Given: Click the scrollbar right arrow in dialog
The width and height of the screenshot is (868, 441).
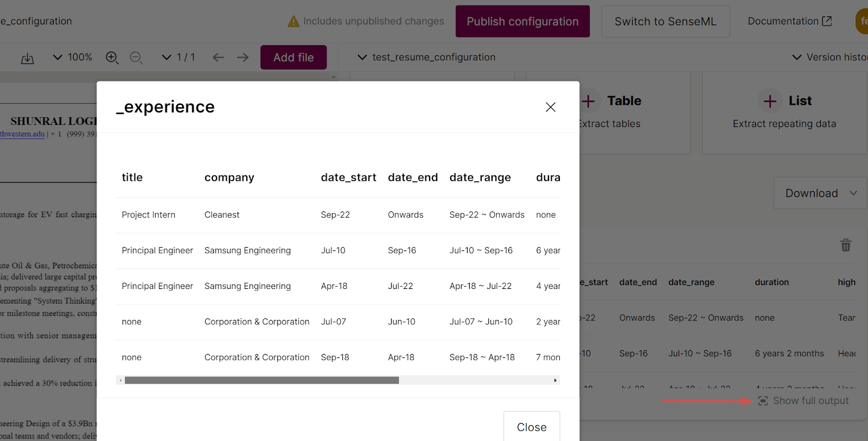Looking at the screenshot, I should (x=555, y=380).
